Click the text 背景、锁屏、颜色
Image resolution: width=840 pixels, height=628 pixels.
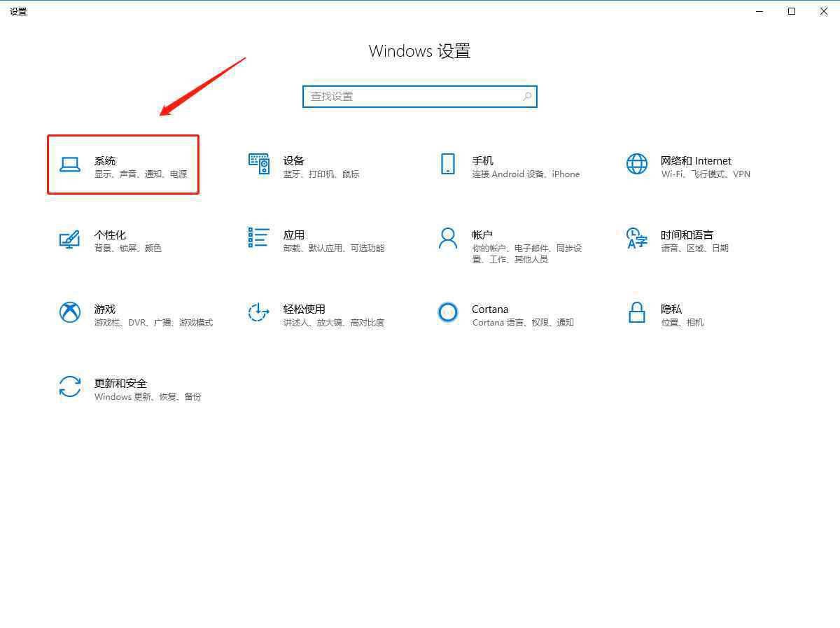click(x=128, y=249)
